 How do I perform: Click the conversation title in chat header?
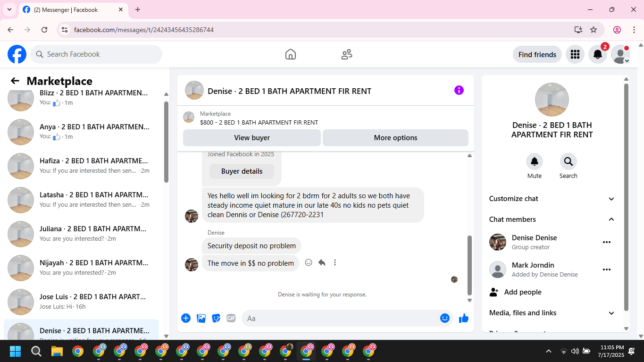point(289,91)
